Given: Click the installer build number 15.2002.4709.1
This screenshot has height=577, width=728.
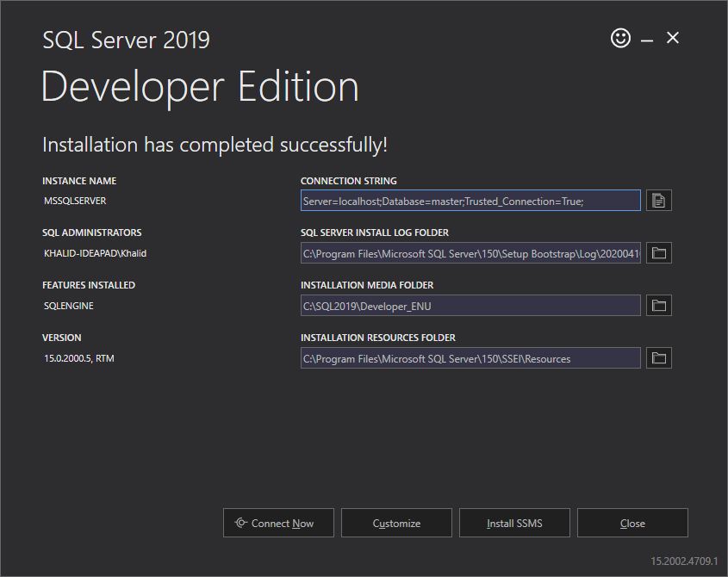Looking at the screenshot, I should (x=684, y=561).
